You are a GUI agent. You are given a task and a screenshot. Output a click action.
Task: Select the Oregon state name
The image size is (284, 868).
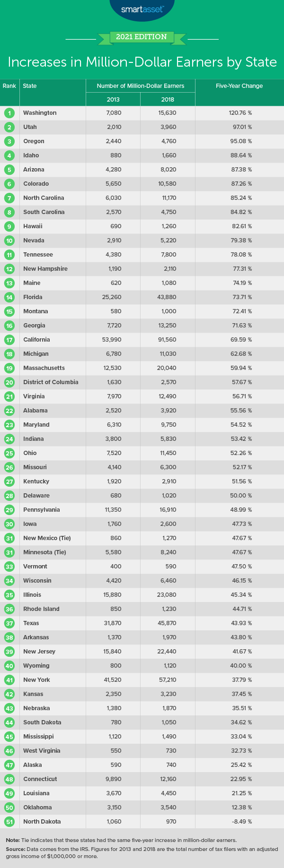[x=34, y=141]
